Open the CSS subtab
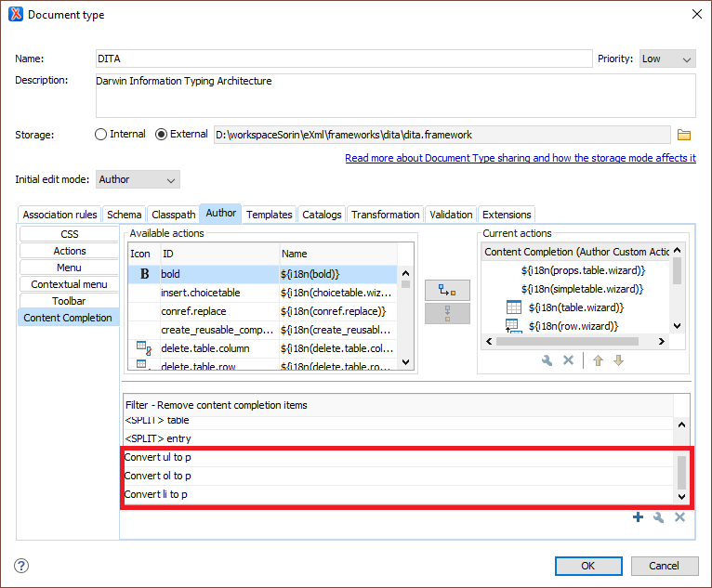Screen dimensions: 712x588 pos(69,234)
